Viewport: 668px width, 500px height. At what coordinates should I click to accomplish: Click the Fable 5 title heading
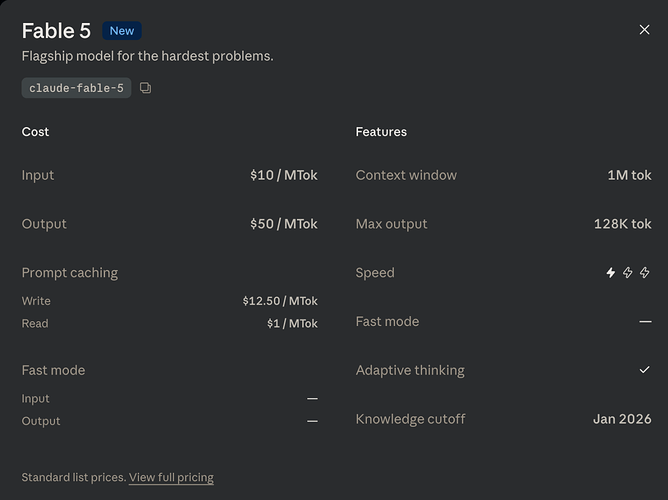pyautogui.click(x=56, y=31)
